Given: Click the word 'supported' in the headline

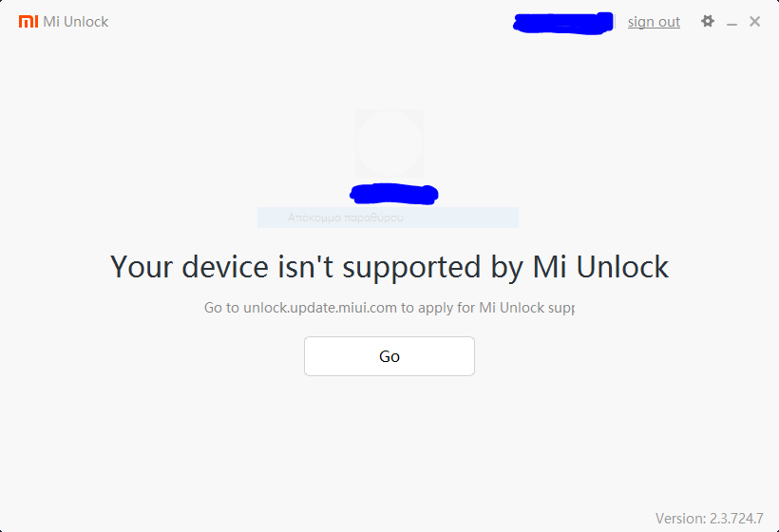Looking at the screenshot, I should coord(411,268).
